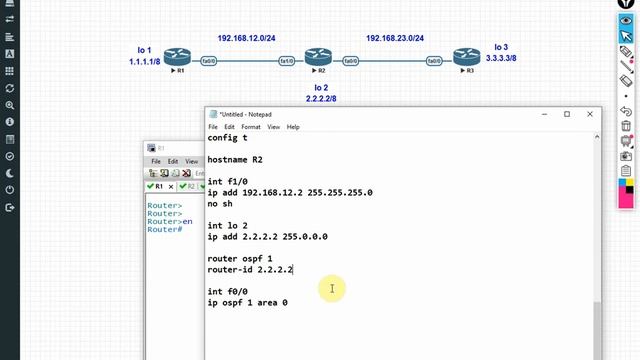Open Notepad View menu
The image size is (640, 360).
[273, 127]
